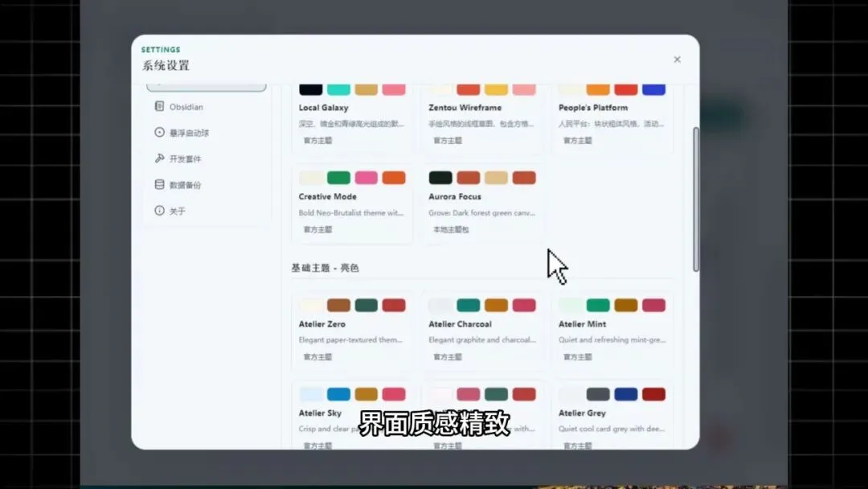Image resolution: width=868 pixels, height=489 pixels.
Task: Select the Zentou Wireframe theme name
Action: tap(465, 108)
